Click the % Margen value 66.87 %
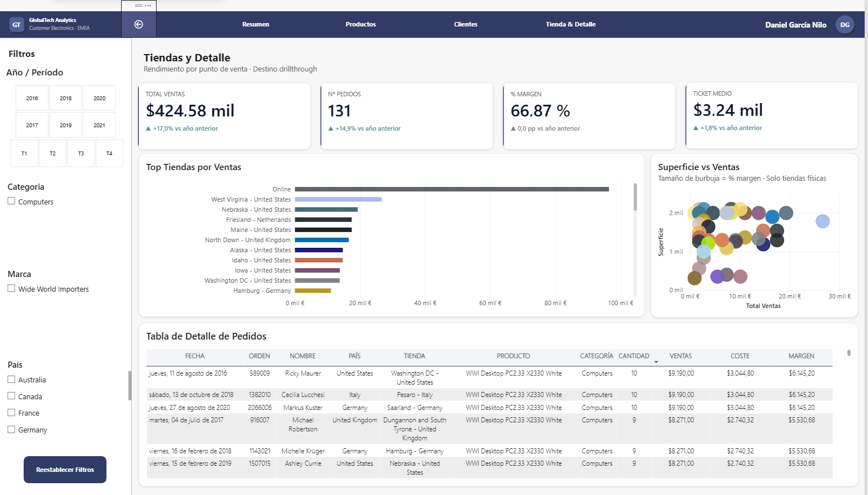This screenshot has width=868, height=495. (540, 111)
